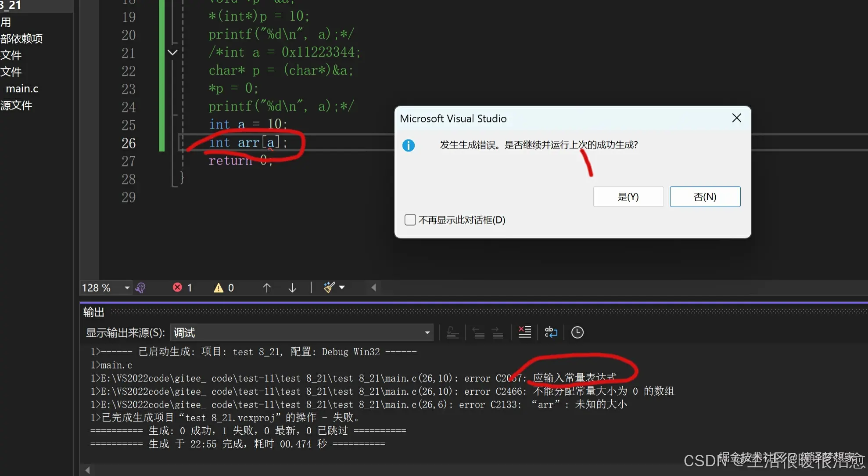Click the code line 'char* p = (char*)&a;'
This screenshot has width=868, height=476.
point(281,70)
